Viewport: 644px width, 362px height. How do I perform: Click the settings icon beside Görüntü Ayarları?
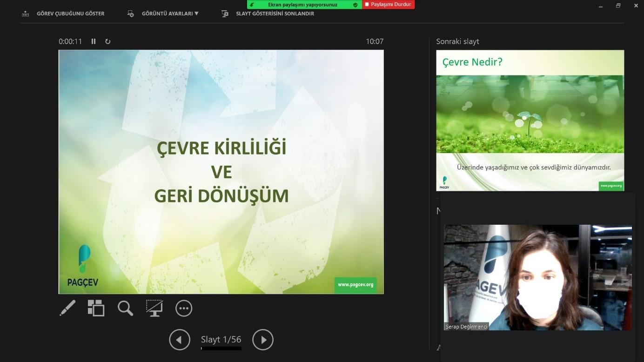(131, 13)
